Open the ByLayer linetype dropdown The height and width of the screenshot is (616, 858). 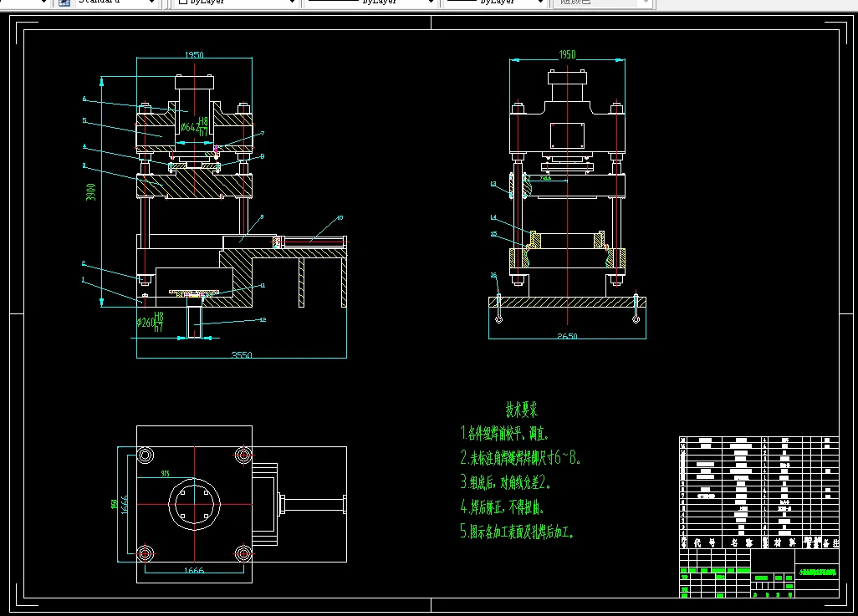[370, 3]
